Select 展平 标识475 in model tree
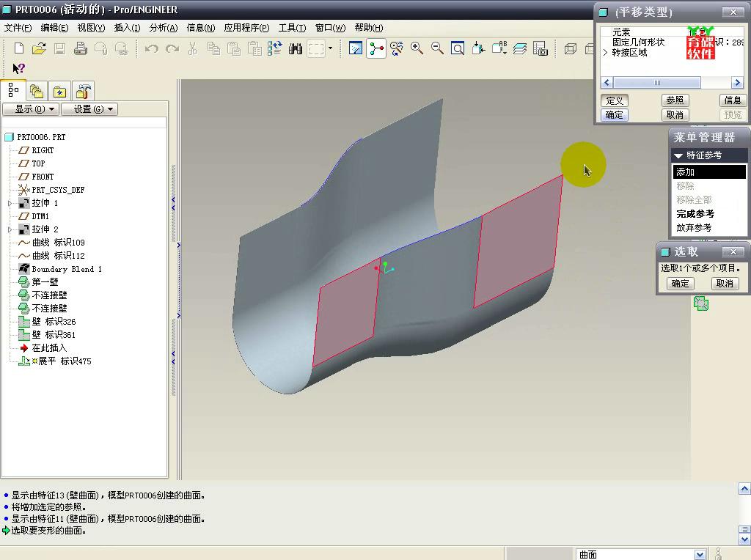751x560 pixels. 55,361
